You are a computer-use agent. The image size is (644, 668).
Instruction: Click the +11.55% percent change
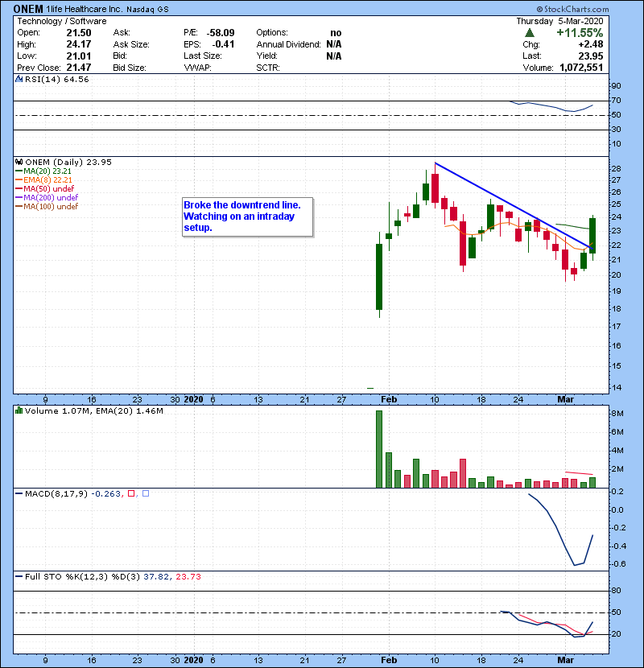click(x=580, y=33)
